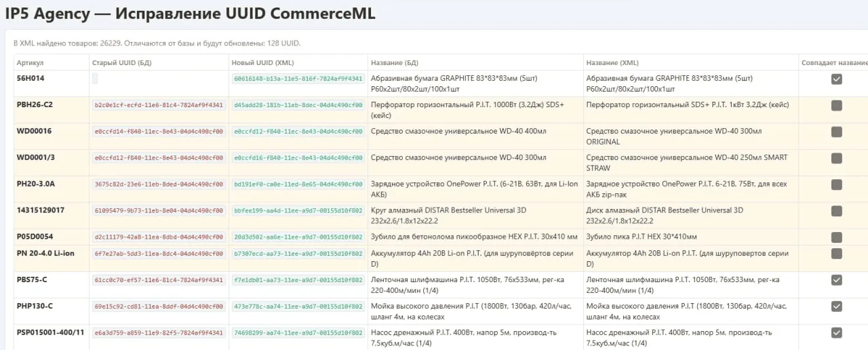The image size is (868, 350).
Task: Click XML name 'Зубило пика P.I.T HEX 30*410мм'
Action: pyautogui.click(x=642, y=237)
